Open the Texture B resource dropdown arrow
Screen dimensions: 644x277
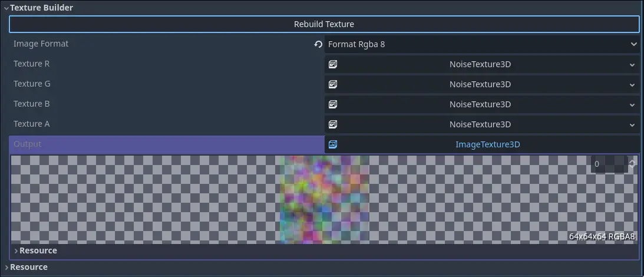(x=632, y=105)
